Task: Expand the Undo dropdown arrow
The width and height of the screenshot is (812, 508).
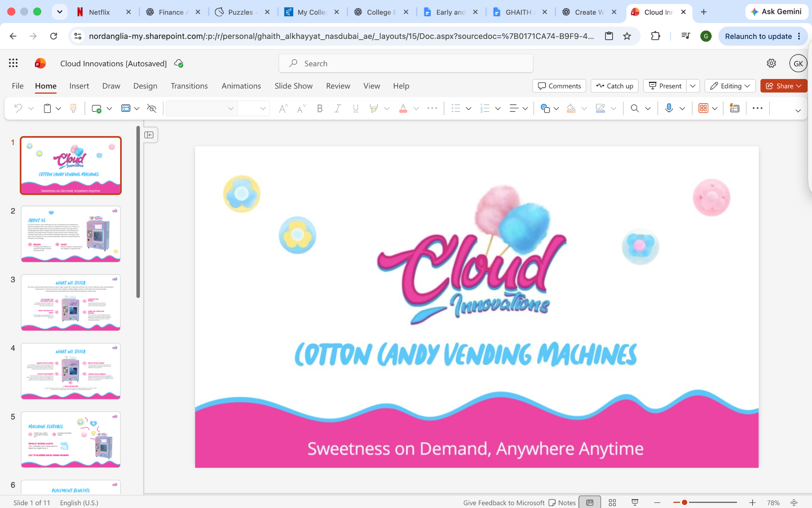Action: click(31, 108)
